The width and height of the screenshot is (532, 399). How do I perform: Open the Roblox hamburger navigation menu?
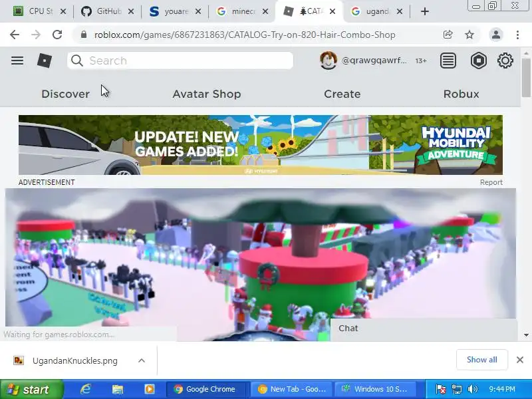coord(17,61)
